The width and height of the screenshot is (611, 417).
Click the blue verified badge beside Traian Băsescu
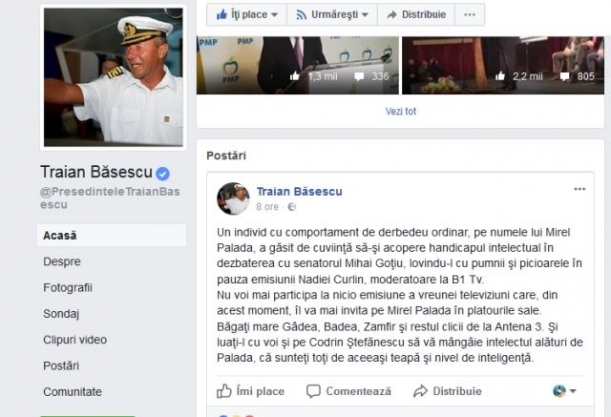163,173
